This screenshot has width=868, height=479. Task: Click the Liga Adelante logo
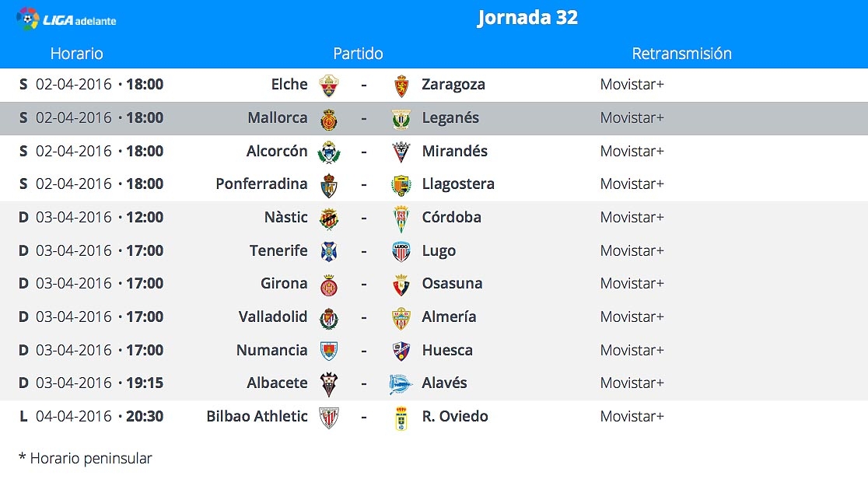click(x=66, y=19)
